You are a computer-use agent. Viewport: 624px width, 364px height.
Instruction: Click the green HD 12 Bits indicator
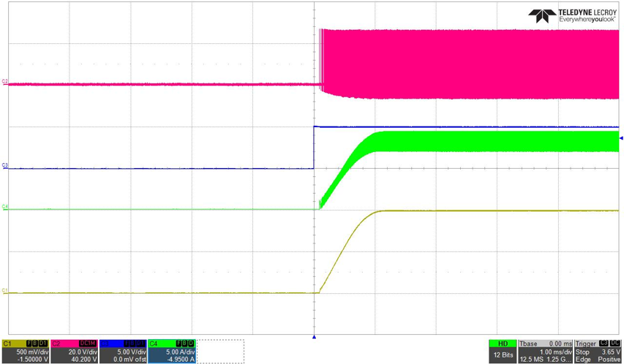tap(503, 352)
